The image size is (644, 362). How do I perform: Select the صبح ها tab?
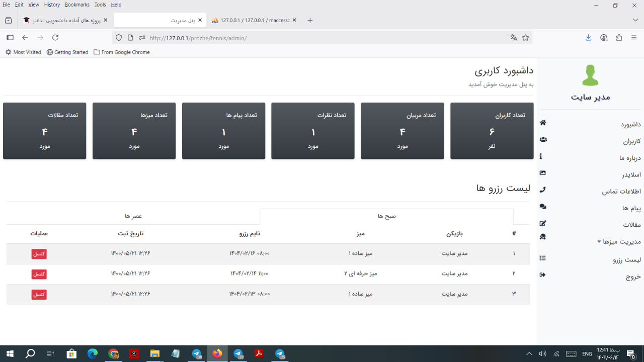point(386,216)
